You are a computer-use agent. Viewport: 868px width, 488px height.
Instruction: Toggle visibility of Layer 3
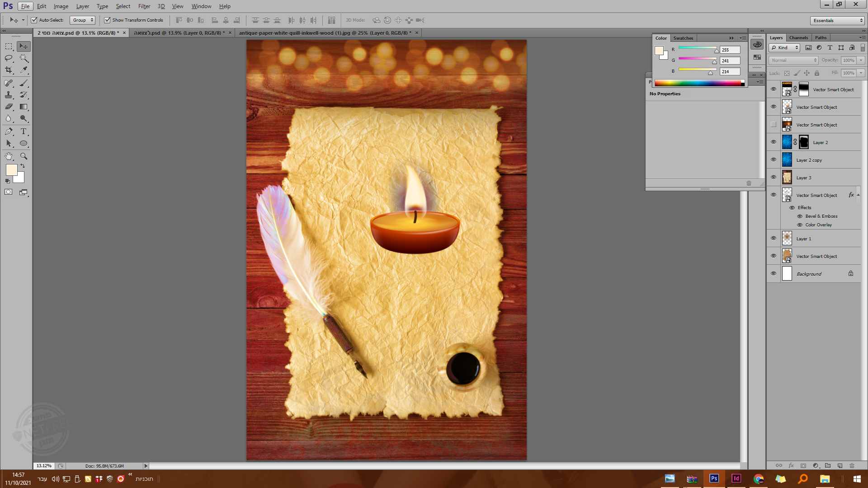pos(774,177)
